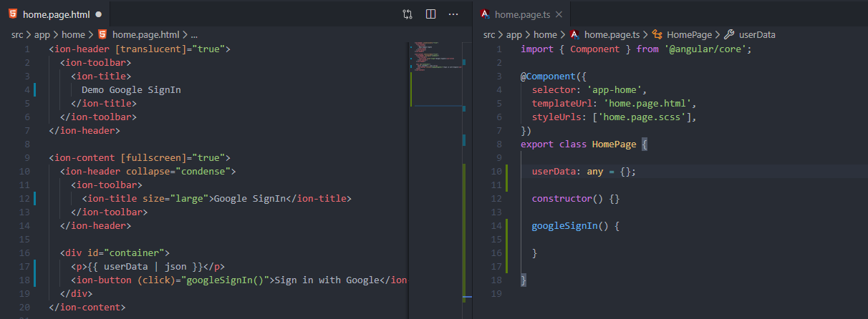Select userData property in the breadcrumb
The image size is (868, 319).
tap(757, 34)
